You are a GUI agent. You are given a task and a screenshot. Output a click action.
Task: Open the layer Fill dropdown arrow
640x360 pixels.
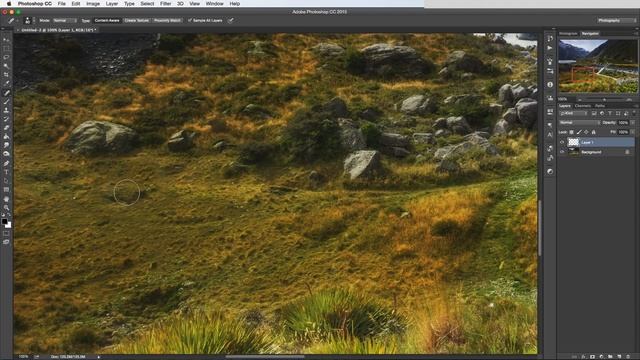pyautogui.click(x=633, y=132)
